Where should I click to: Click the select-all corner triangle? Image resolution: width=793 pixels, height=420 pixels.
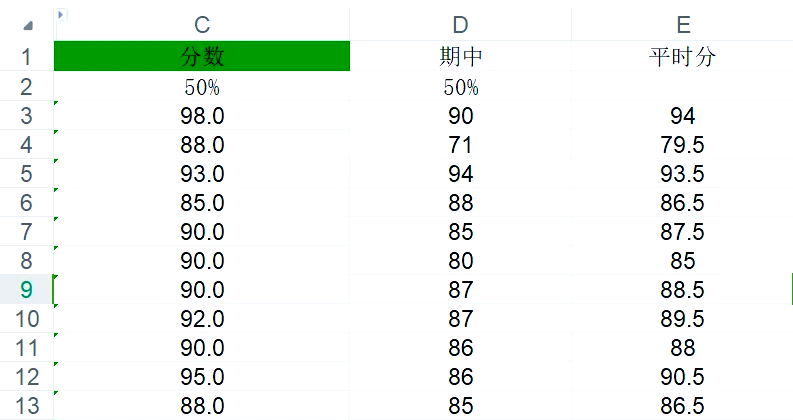pyautogui.click(x=28, y=25)
